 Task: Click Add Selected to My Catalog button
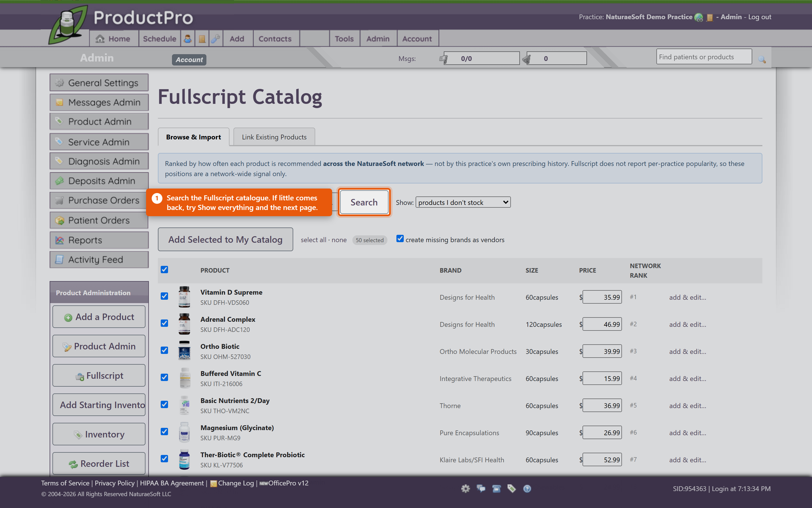point(226,240)
